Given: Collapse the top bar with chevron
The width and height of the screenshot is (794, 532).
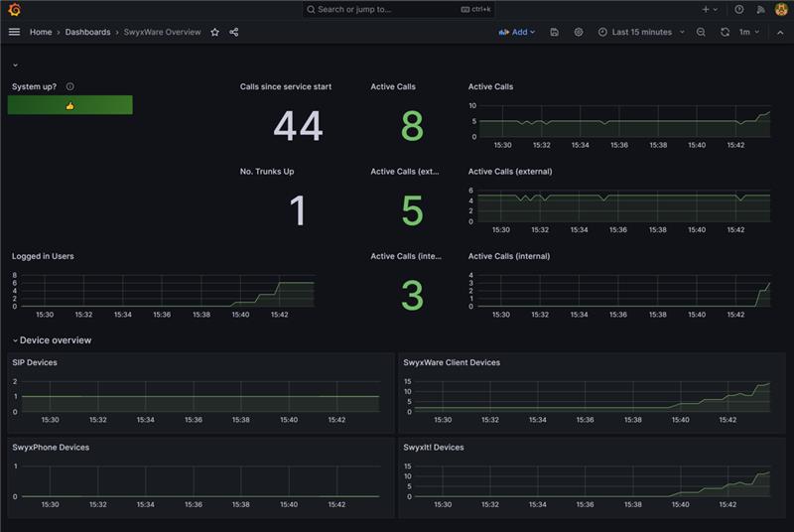Looking at the screenshot, I should (780, 32).
